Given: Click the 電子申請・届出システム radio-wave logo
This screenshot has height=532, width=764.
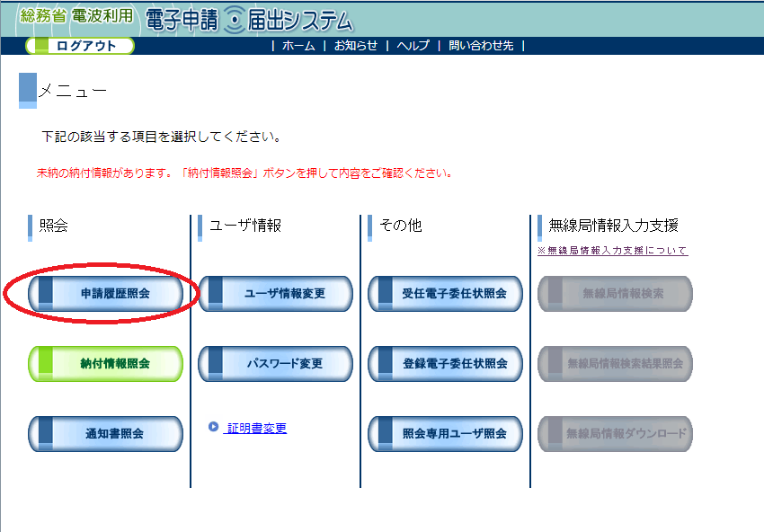Looking at the screenshot, I should [248, 20].
